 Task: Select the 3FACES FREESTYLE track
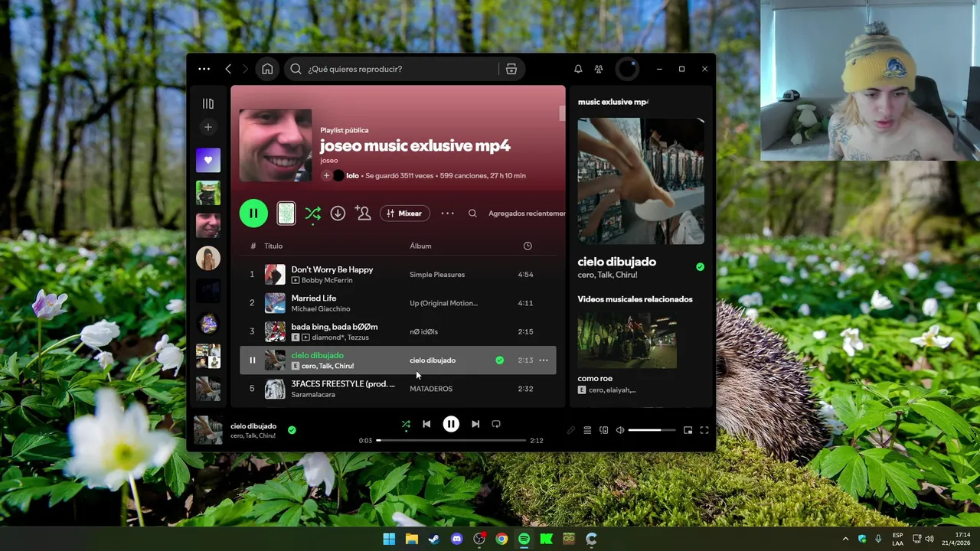point(398,389)
